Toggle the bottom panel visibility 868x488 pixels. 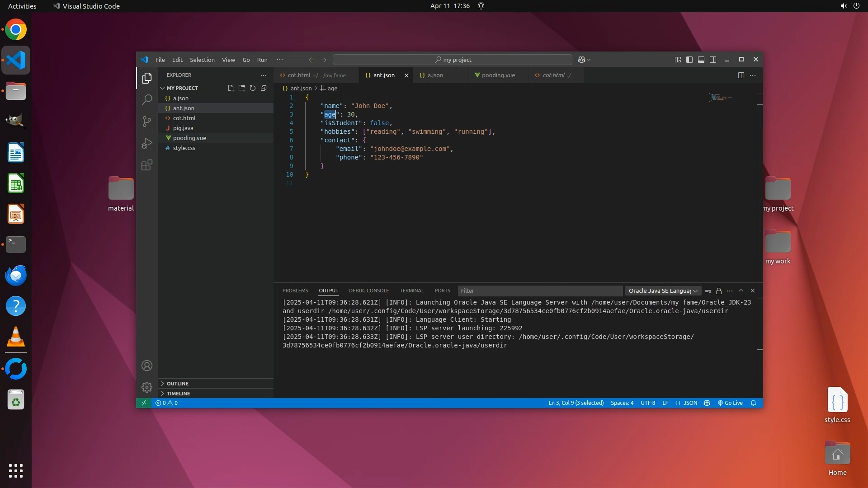pyautogui.click(x=701, y=60)
